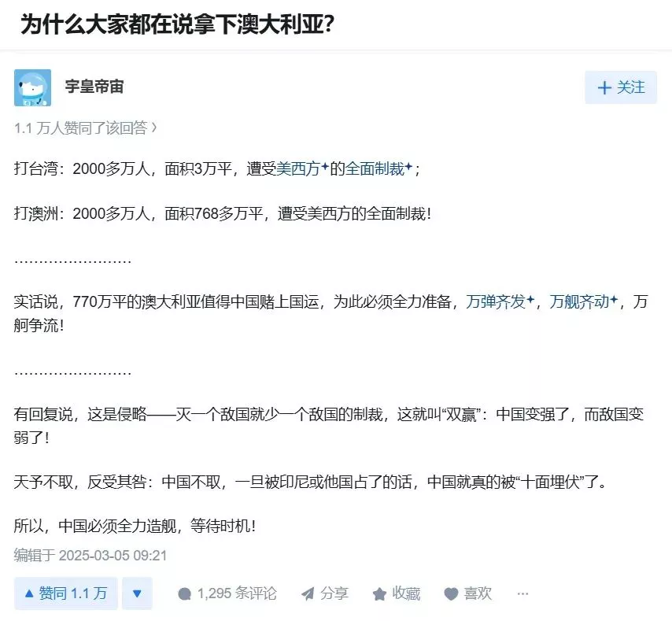Open more options ellipsis menu

(x=522, y=593)
